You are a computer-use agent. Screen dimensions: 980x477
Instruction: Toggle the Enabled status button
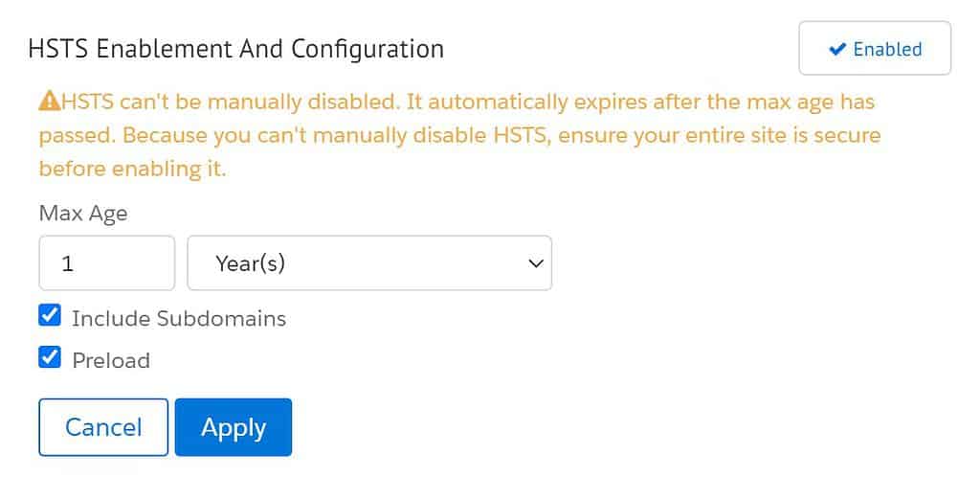875,48
